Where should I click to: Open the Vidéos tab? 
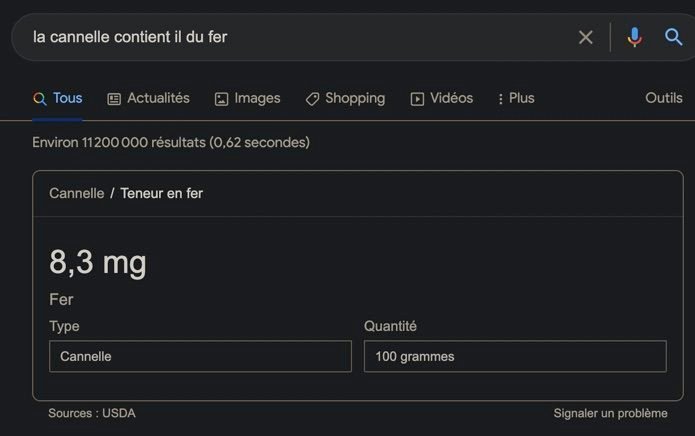(441, 98)
